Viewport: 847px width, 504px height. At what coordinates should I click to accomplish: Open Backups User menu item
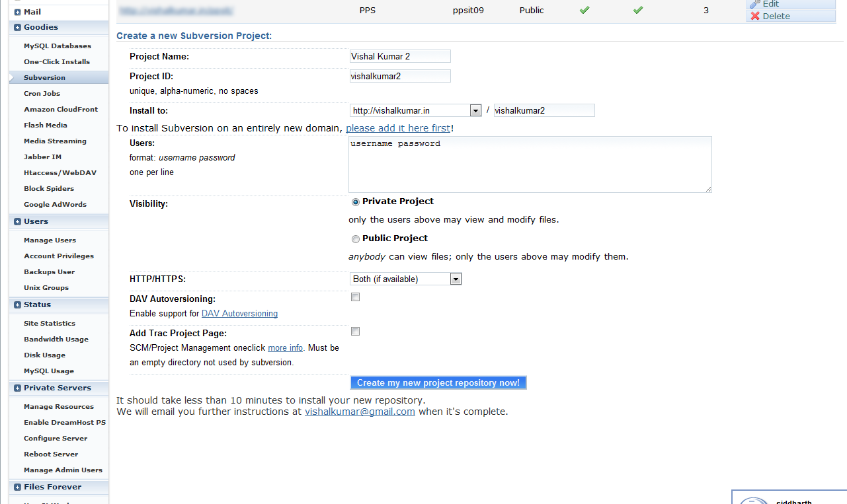pos(49,271)
